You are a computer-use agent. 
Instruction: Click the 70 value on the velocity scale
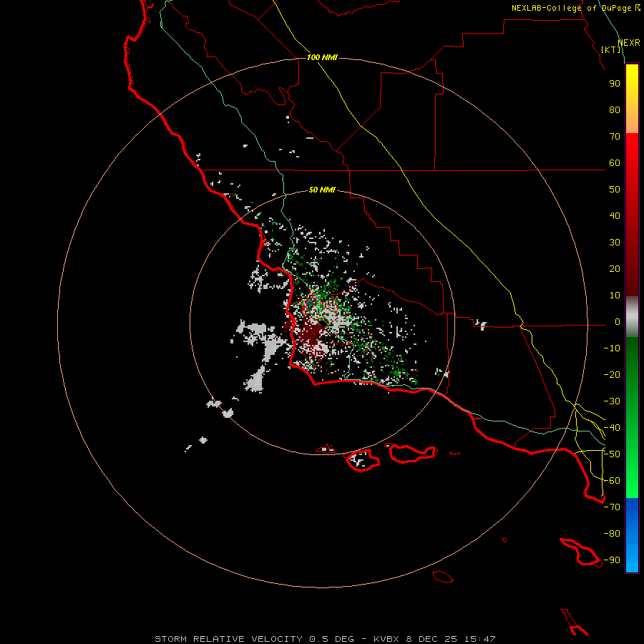coord(615,137)
